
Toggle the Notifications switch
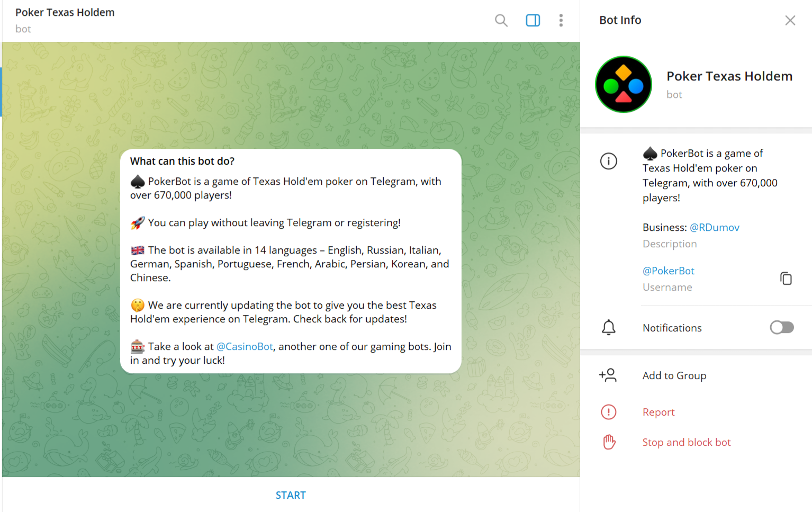coord(782,328)
